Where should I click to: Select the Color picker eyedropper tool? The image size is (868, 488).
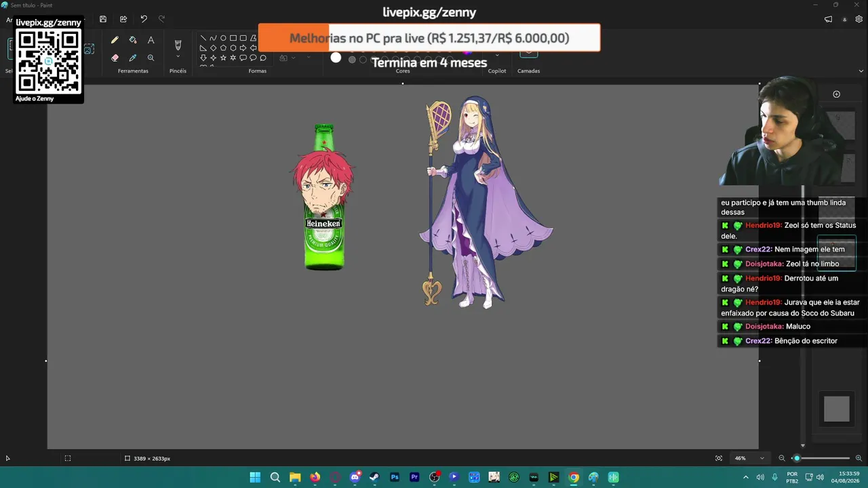coord(133,58)
